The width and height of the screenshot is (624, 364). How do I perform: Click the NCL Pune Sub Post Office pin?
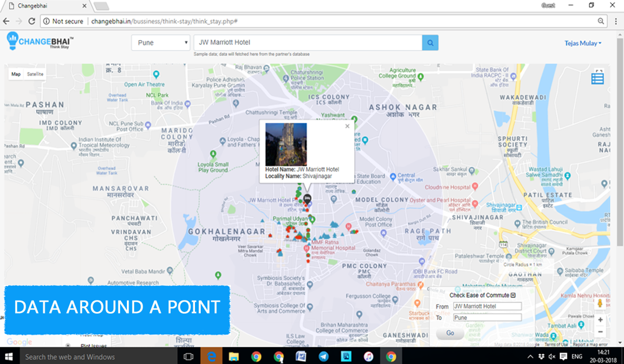(x=148, y=125)
